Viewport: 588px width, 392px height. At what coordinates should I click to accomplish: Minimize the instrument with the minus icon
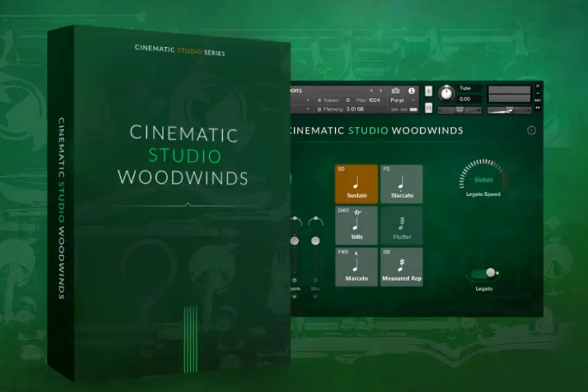[538, 93]
